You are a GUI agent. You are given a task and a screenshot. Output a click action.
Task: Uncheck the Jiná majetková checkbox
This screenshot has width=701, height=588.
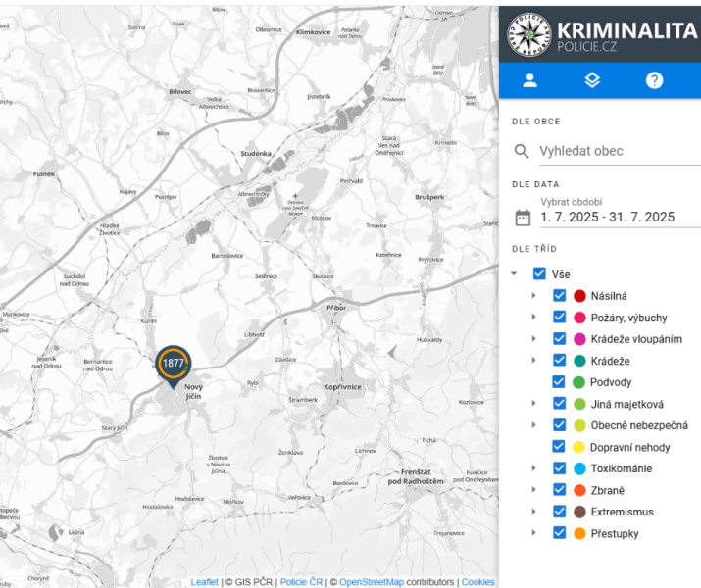tap(559, 403)
